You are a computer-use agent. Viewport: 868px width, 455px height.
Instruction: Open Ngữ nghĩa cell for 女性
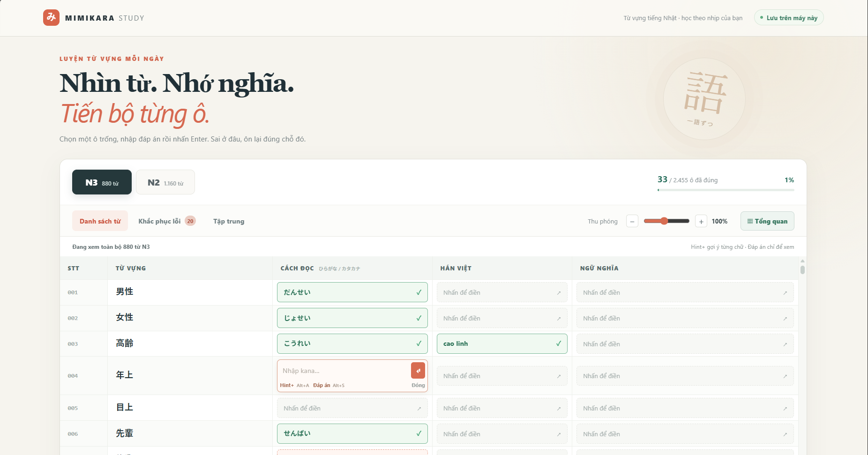pyautogui.click(x=685, y=318)
